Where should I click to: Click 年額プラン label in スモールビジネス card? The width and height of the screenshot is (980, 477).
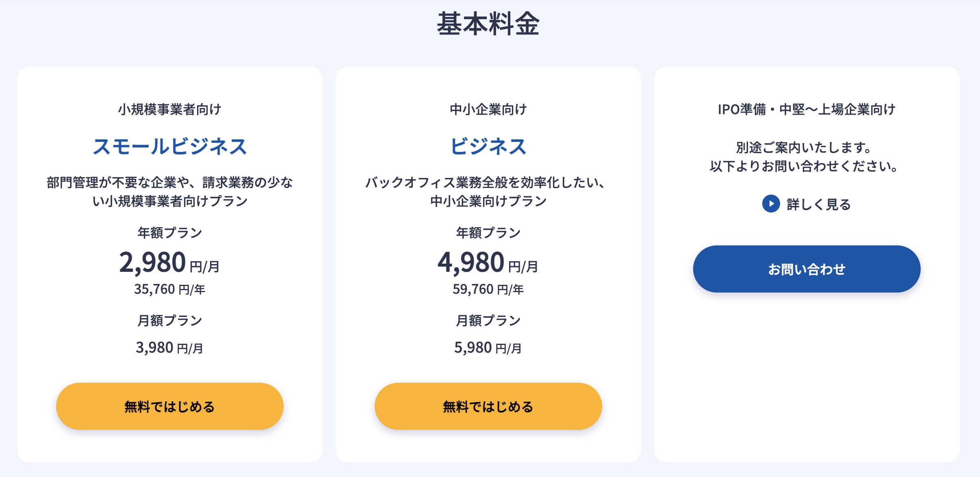170,233
